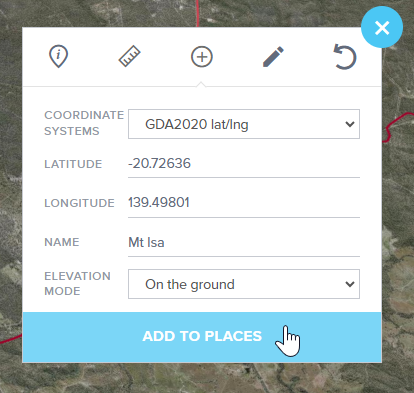Click the Longitude field showing 139.49801
414x393 pixels.
(x=244, y=203)
